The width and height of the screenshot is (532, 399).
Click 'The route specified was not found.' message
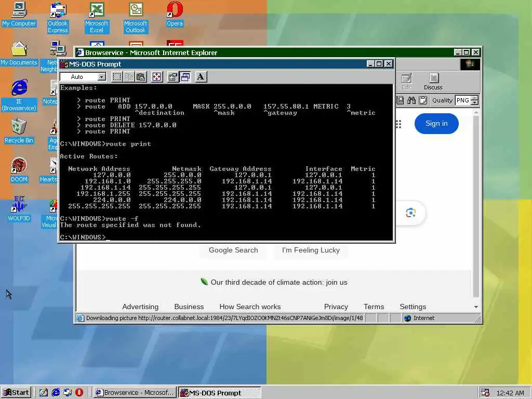click(x=130, y=225)
